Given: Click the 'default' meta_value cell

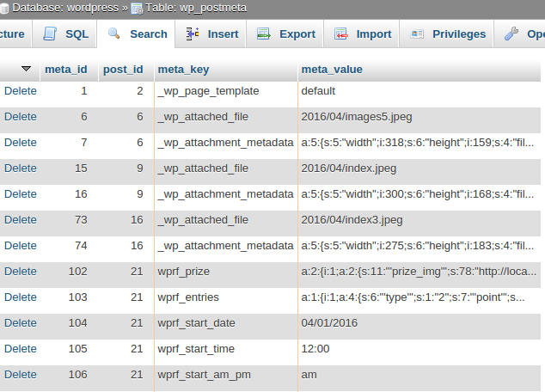Looking at the screenshot, I should pyautogui.click(x=419, y=95).
